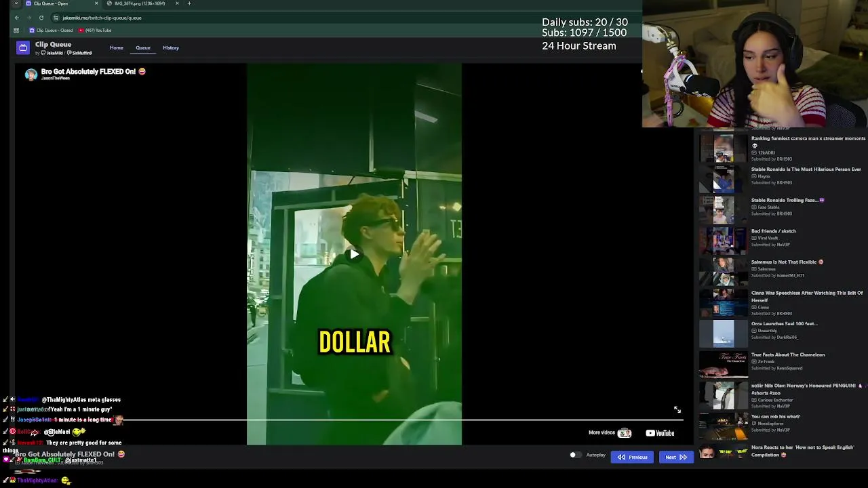Screen dimensions: 868x488
Task: Open a new browser tab with plus
Action: click(x=189, y=3)
